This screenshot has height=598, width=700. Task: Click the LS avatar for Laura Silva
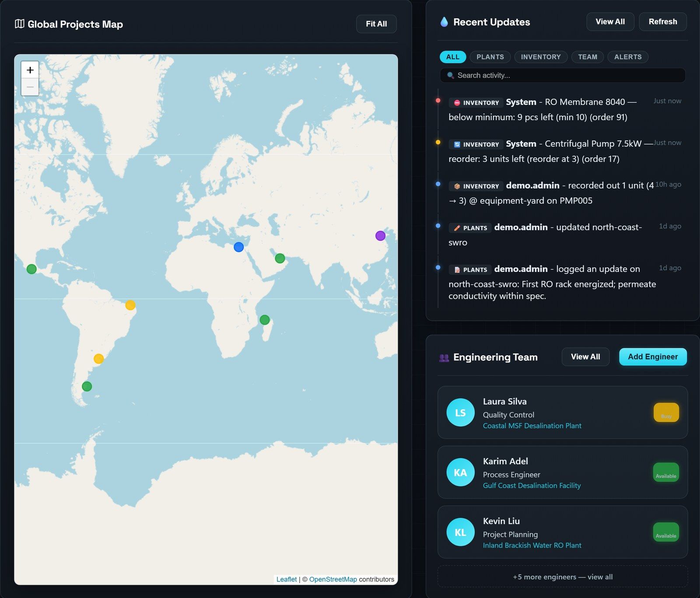pyautogui.click(x=460, y=413)
